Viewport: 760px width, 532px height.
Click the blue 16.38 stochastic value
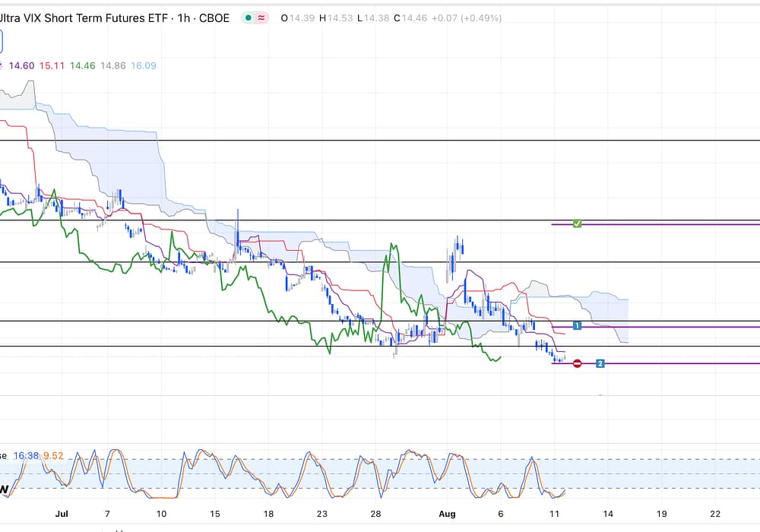coord(26,456)
